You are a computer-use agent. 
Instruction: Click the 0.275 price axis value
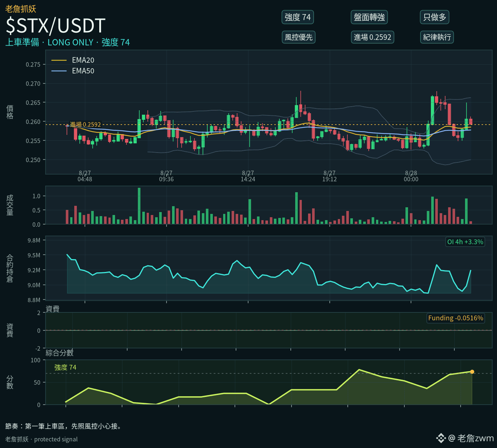33,65
